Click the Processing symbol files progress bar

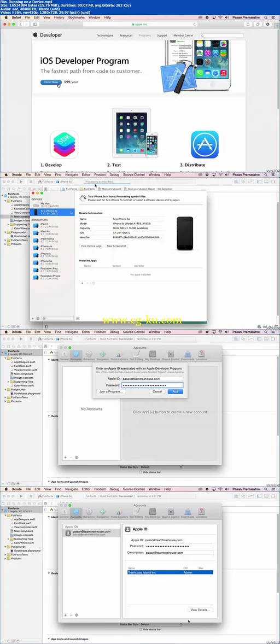click(x=107, y=181)
